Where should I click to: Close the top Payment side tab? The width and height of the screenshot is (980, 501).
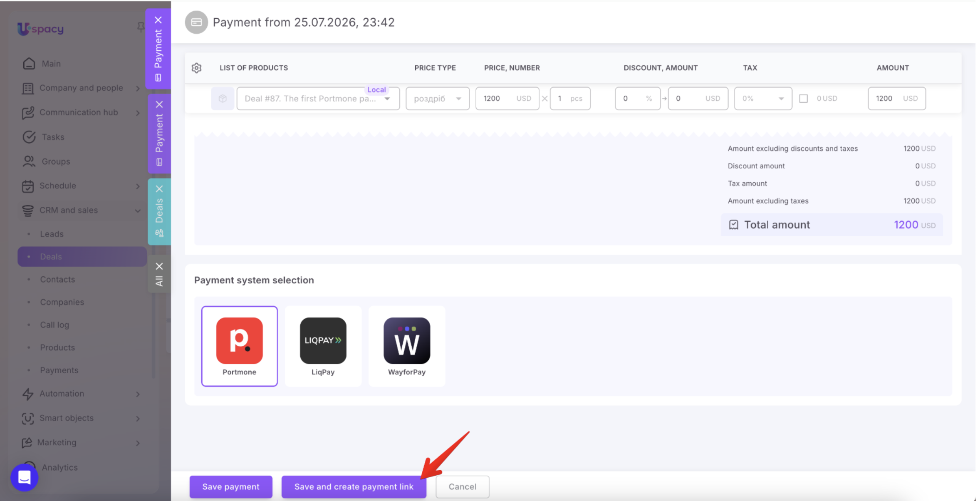click(158, 20)
